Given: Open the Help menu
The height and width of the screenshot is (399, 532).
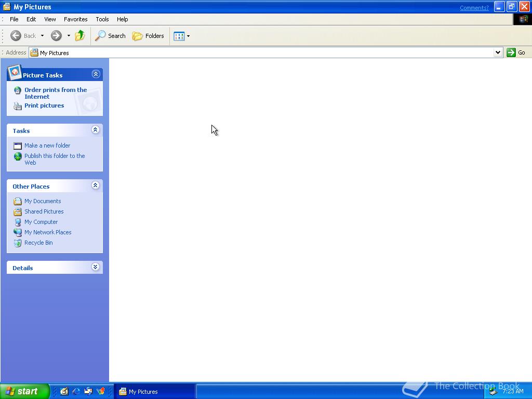Looking at the screenshot, I should (123, 19).
